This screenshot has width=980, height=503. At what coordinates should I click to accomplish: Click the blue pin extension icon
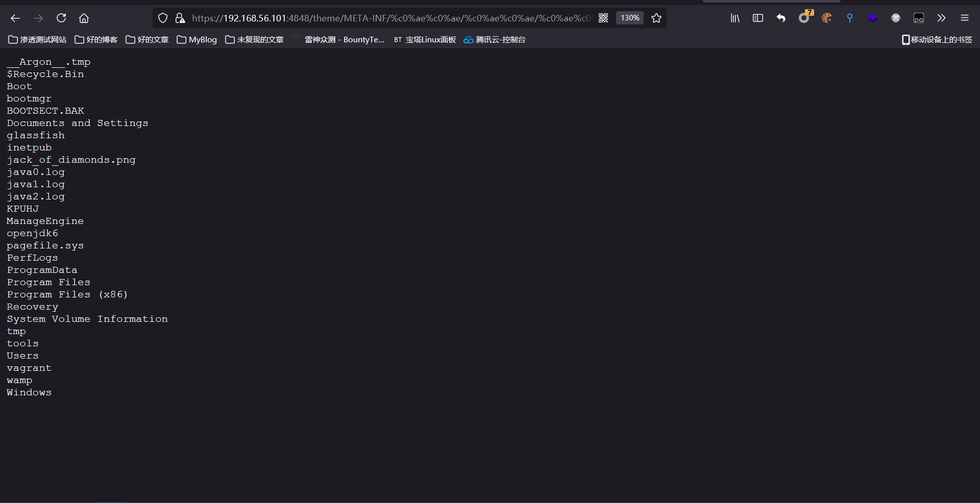pos(850,18)
